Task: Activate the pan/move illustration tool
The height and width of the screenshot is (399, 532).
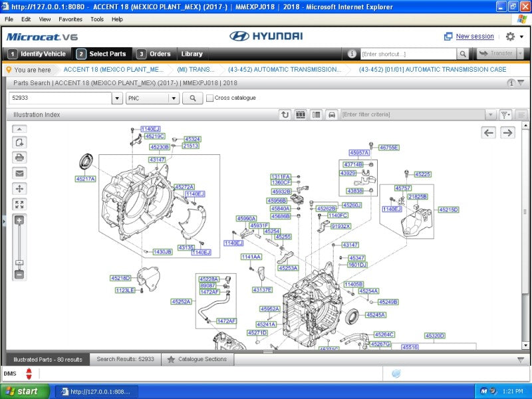Action: pos(19,189)
